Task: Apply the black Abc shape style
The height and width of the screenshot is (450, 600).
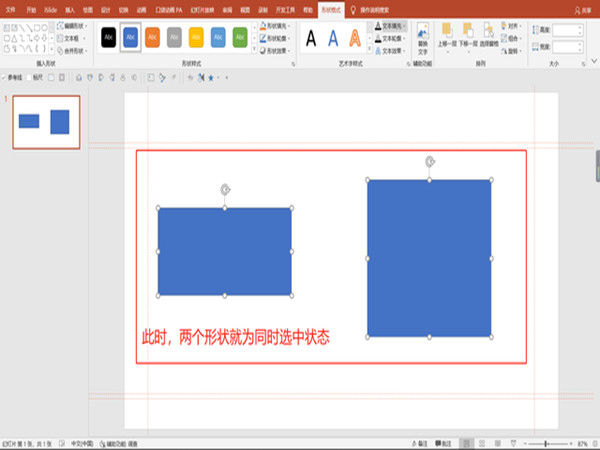Action: pos(108,38)
